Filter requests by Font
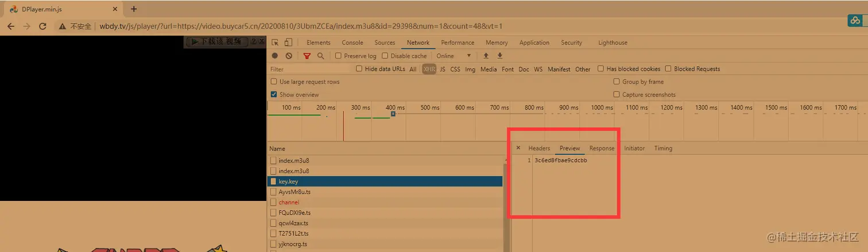Screen dimensions: 868x252 (507, 69)
